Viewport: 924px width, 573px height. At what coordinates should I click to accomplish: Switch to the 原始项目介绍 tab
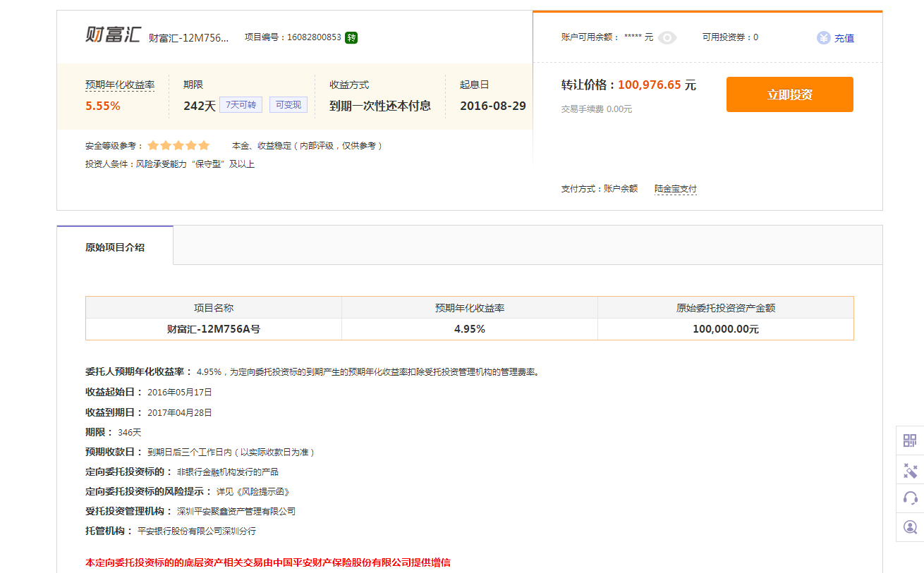[x=115, y=247]
